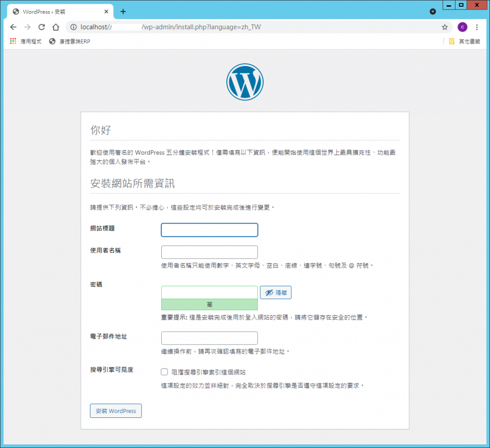Click 安裝 WordPress button
490x448 pixels.
click(x=116, y=411)
